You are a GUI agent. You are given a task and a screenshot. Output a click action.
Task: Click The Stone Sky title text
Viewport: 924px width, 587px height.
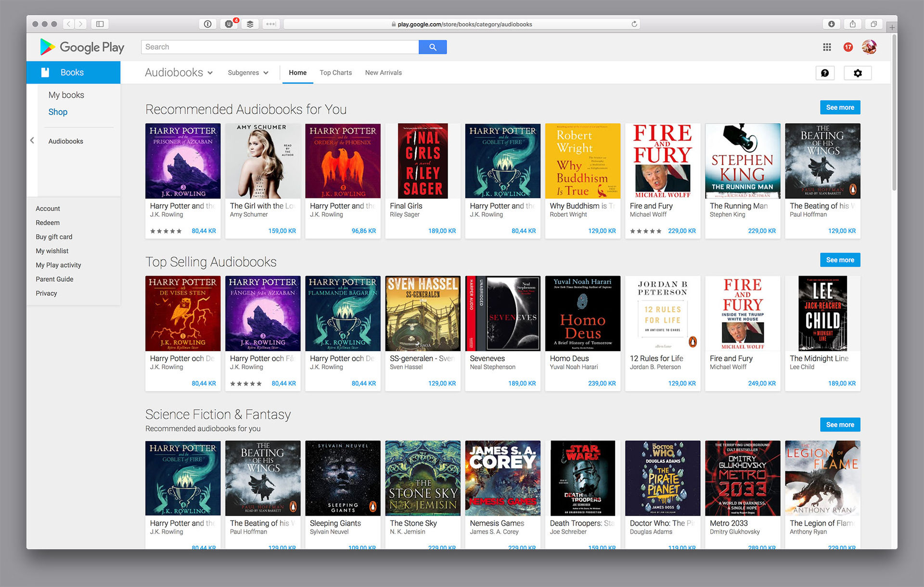413,523
